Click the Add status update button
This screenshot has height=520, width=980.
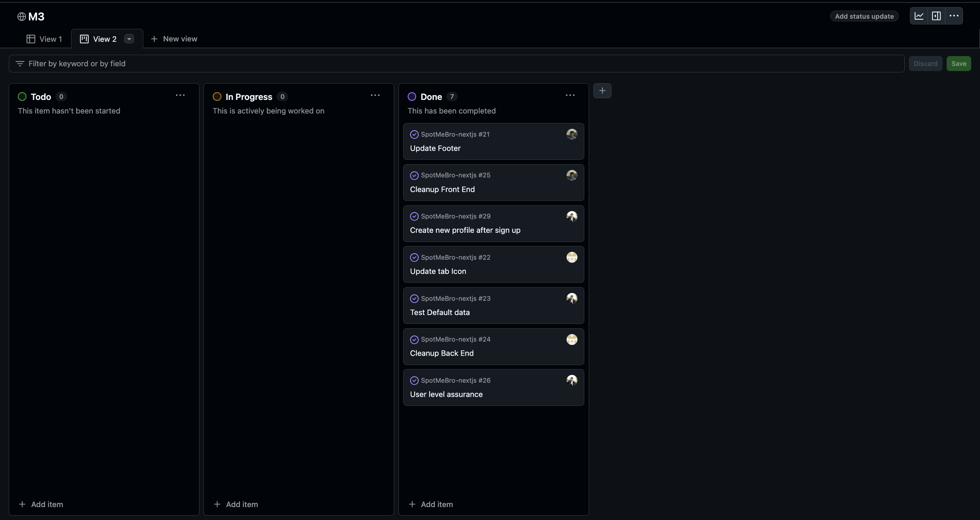864,16
